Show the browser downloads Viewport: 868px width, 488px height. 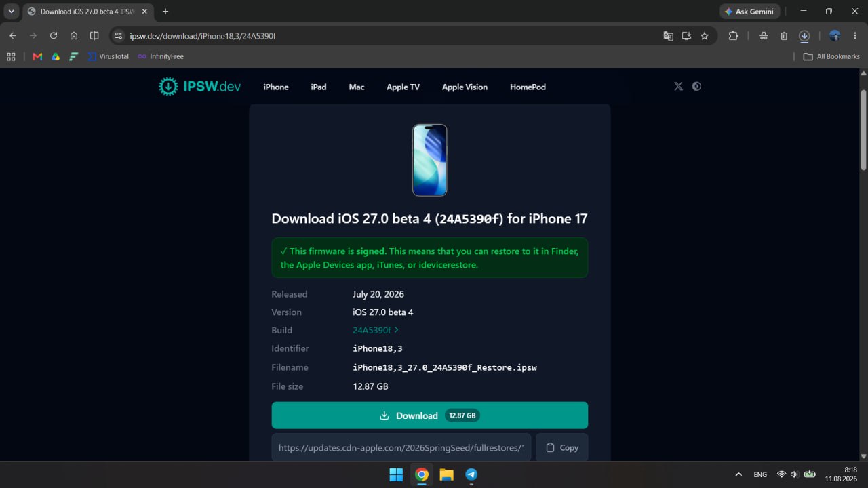click(x=804, y=36)
